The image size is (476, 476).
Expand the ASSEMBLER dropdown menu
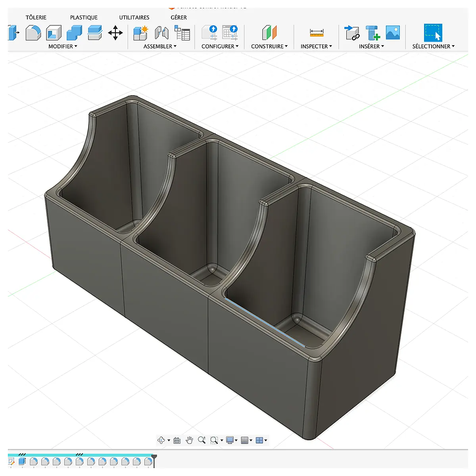(x=160, y=46)
